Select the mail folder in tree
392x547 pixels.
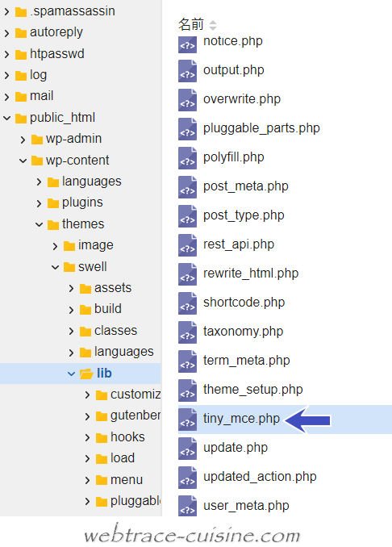[x=41, y=96]
